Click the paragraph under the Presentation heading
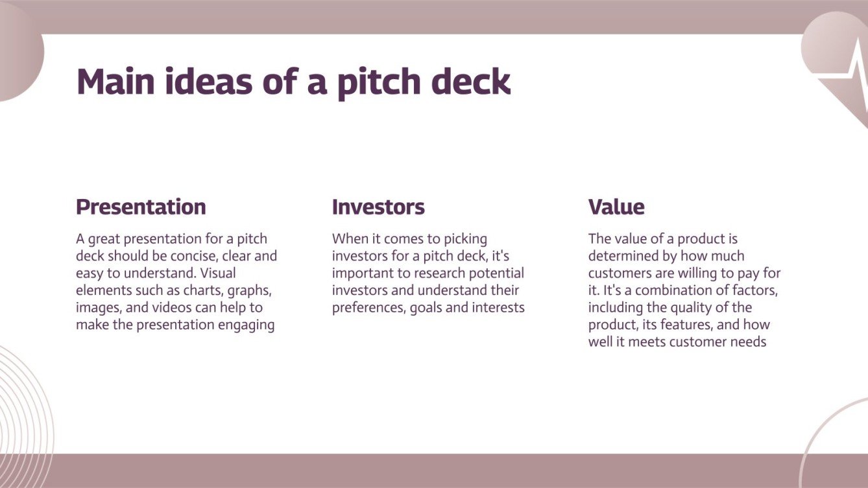Viewport: 868px width, 488px height. tap(176, 282)
